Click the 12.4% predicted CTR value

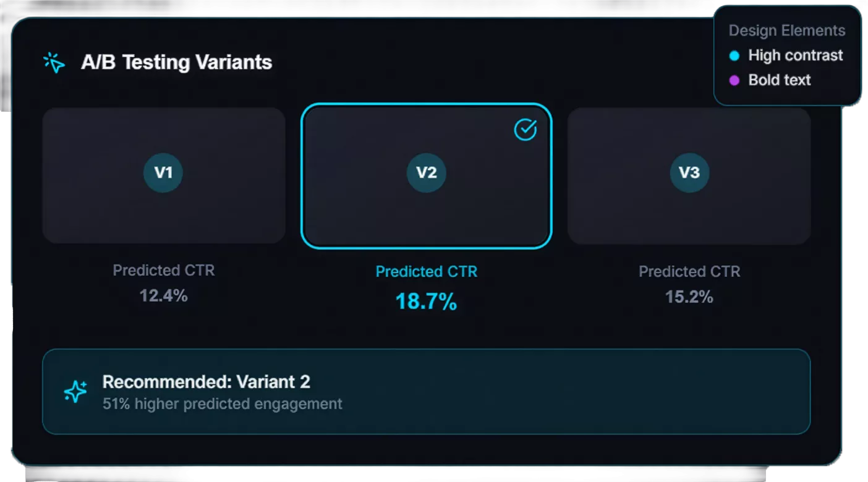tap(163, 296)
